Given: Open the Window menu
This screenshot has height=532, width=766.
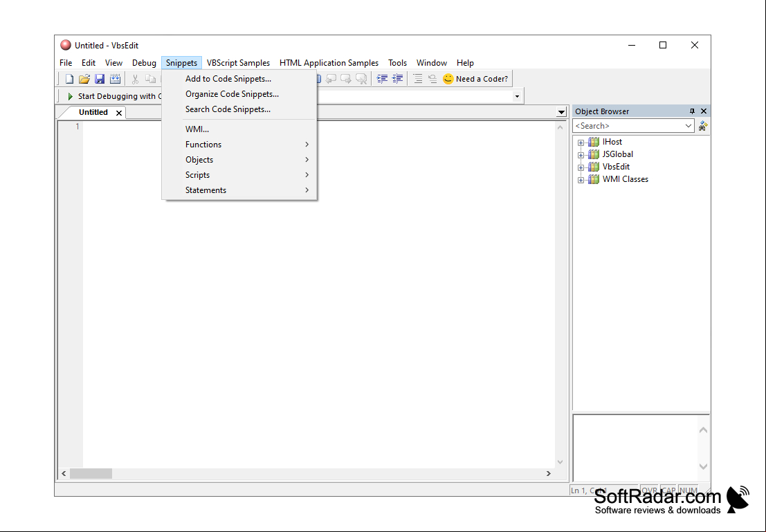Looking at the screenshot, I should [x=432, y=62].
